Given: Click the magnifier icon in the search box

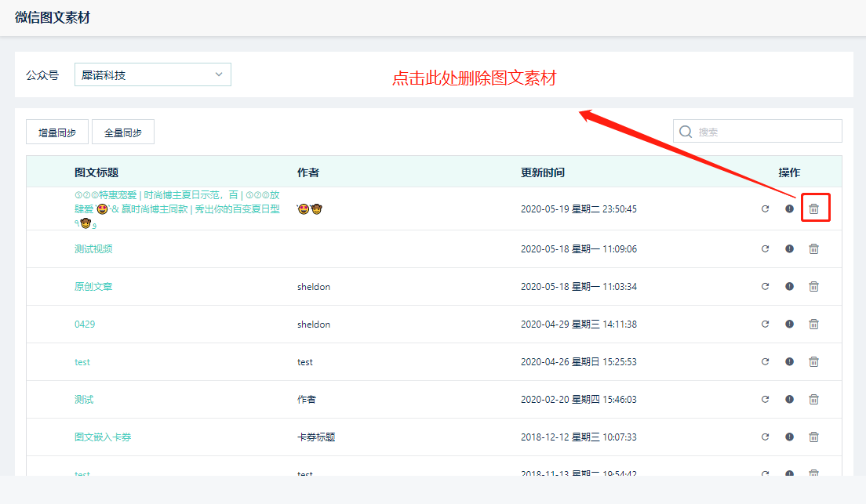Looking at the screenshot, I should 686,132.
